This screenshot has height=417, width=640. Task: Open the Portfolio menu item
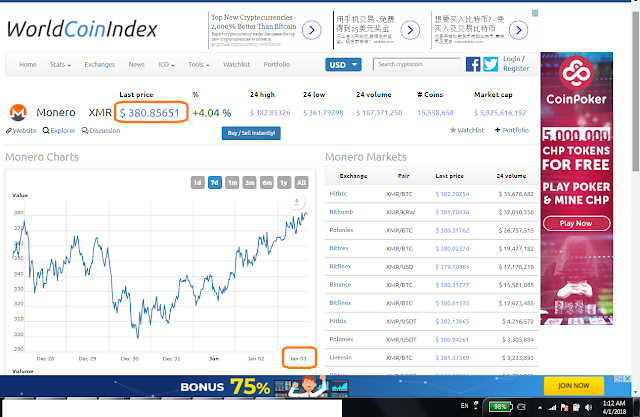coord(277,64)
